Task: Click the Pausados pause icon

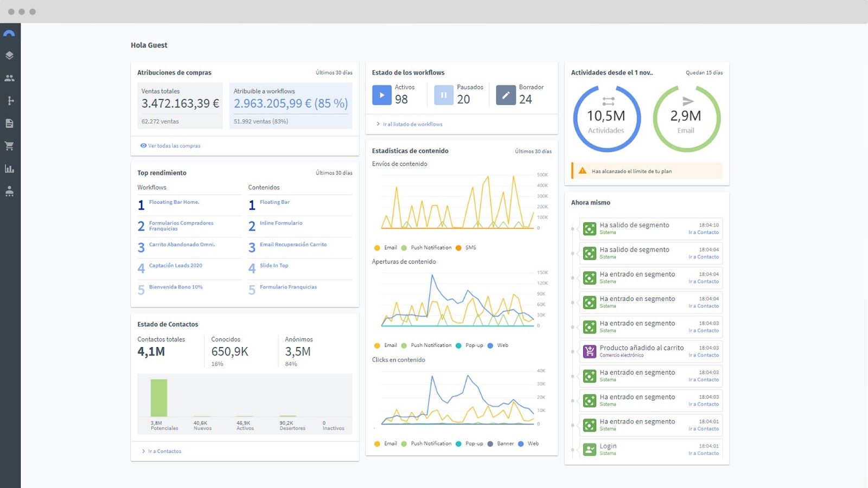Action: [x=444, y=95]
